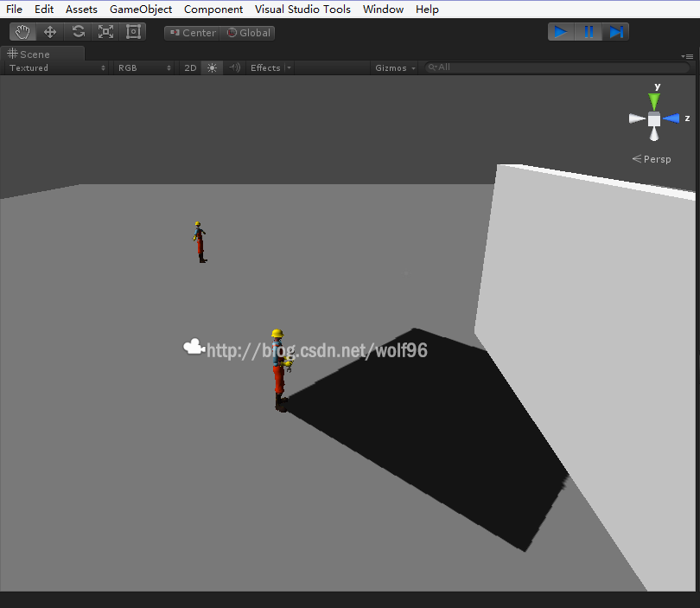Focus the scene search field
The width and height of the screenshot is (700, 608).
[557, 67]
